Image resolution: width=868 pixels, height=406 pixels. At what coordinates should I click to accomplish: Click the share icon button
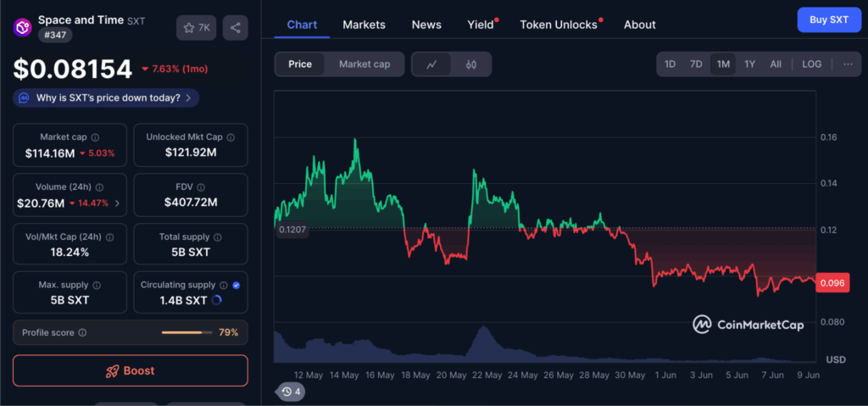pos(235,28)
